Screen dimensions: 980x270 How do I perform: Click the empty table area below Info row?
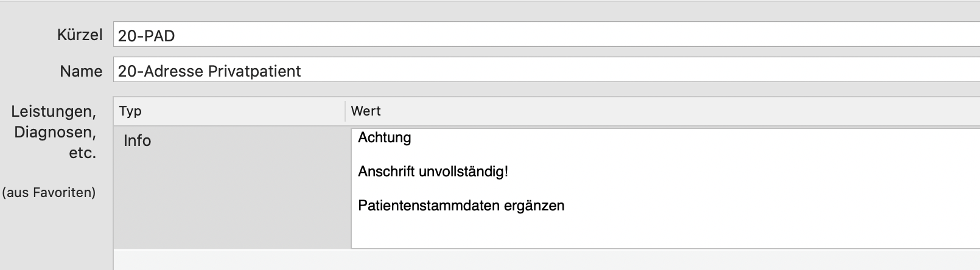tap(547, 260)
